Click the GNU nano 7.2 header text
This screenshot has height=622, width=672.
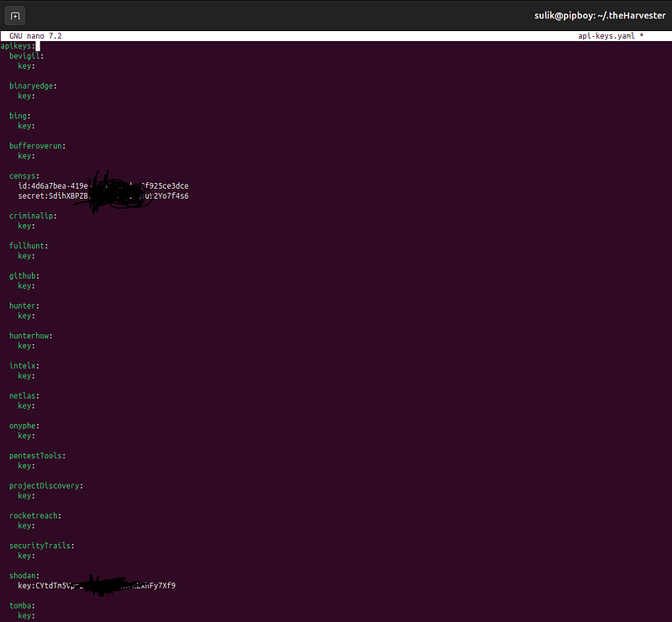coord(35,36)
